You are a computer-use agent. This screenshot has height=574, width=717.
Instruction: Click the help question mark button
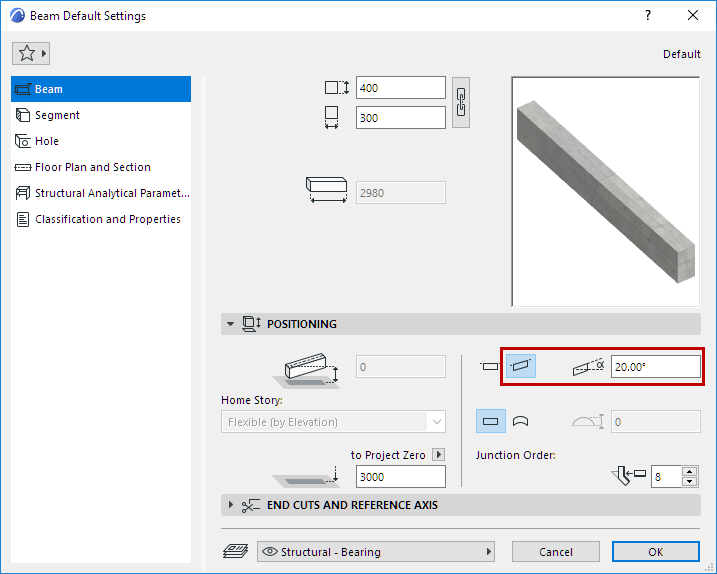pos(648,16)
